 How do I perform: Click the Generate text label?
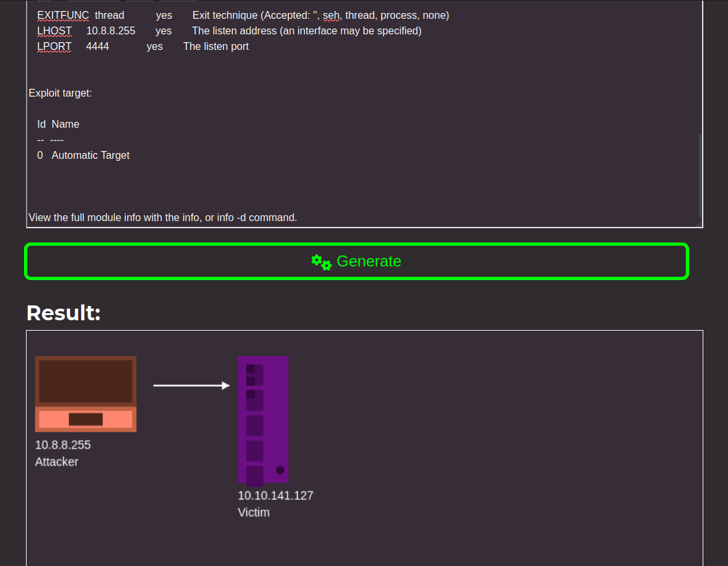[x=369, y=261]
